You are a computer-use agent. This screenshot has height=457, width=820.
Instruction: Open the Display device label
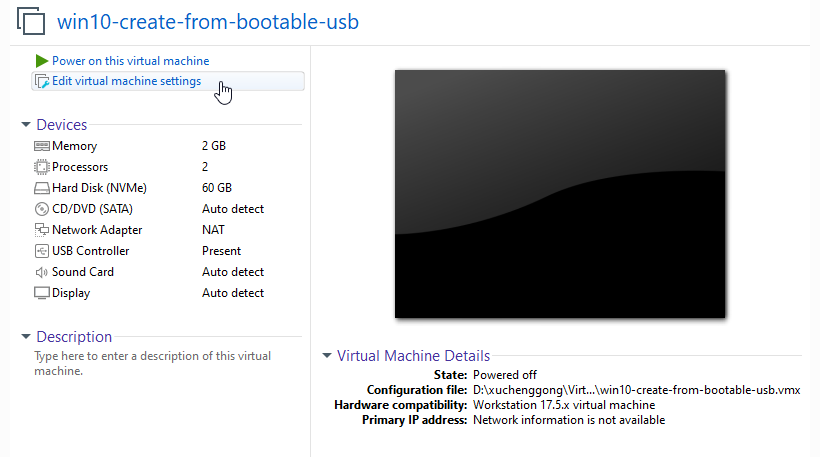coord(71,293)
